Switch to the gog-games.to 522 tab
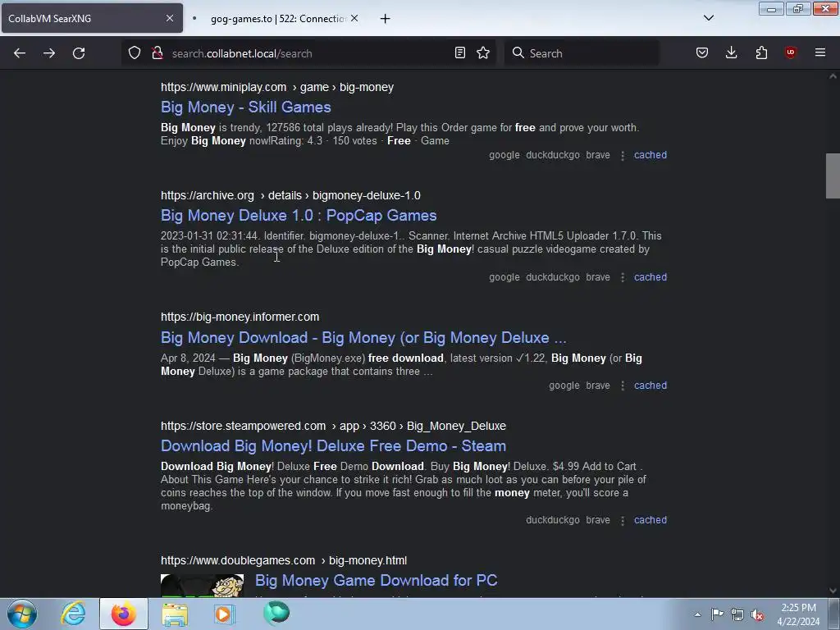This screenshot has width=840, height=630. coord(276,18)
